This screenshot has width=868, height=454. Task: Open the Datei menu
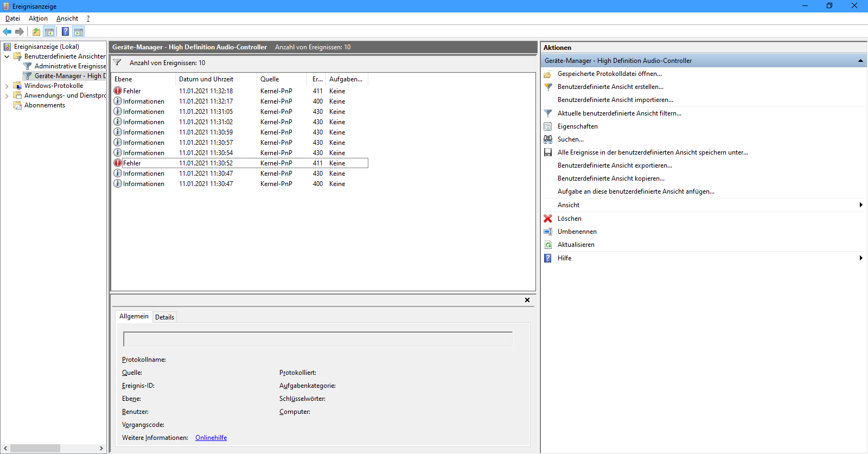coord(12,18)
